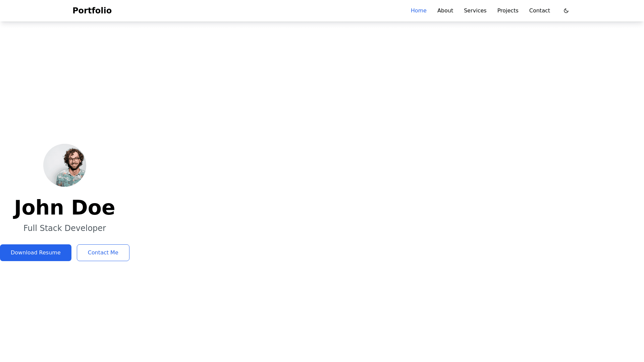Image resolution: width=644 pixels, height=362 pixels.
Task: Open the Projects nav link
Action: 507,11
